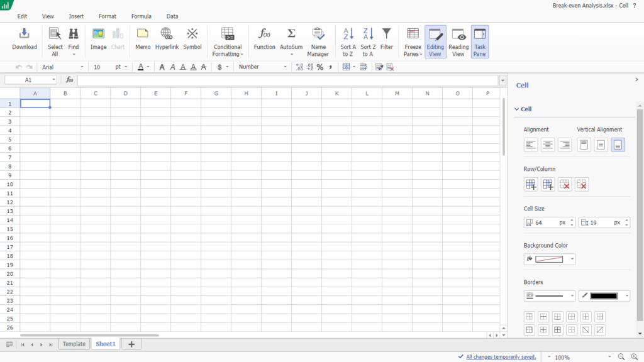The height and width of the screenshot is (362, 644).
Task: Click the zoom out magnifier icon
Action: (621, 357)
